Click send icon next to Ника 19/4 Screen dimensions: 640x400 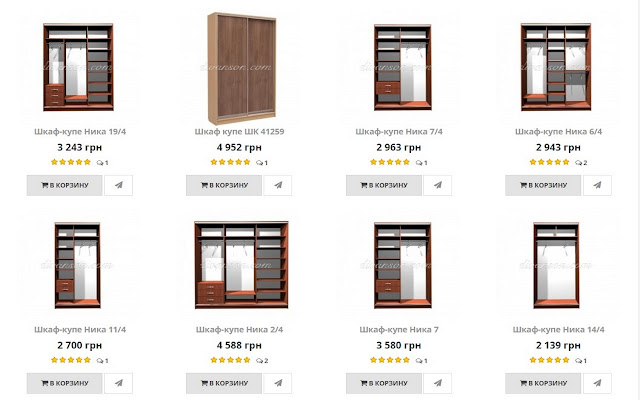point(118,185)
